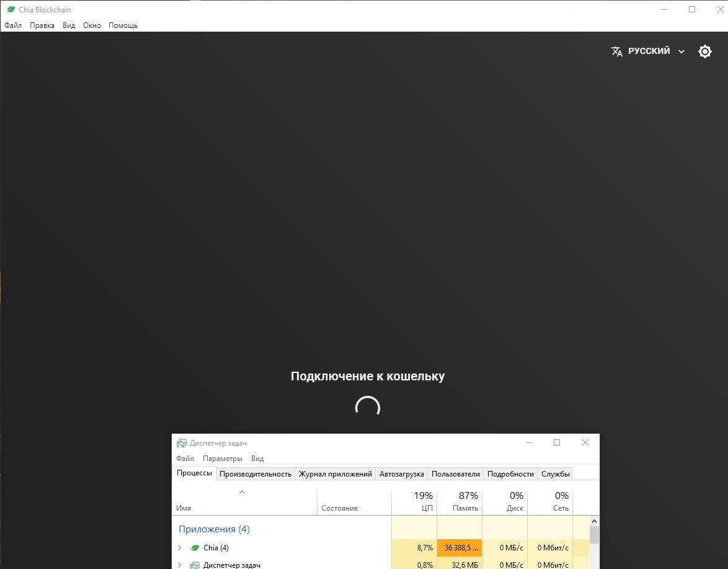
Task: Open the Помощь menu in Chia
Action: [123, 25]
